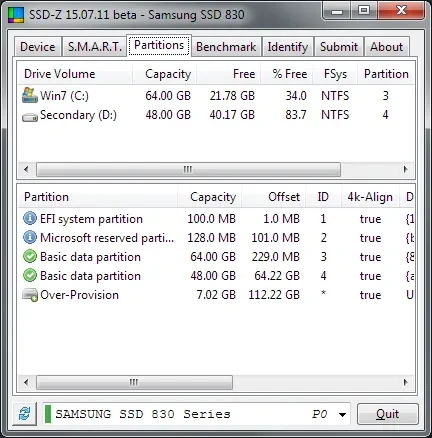Click the Over-Provision drive icon

(30, 295)
